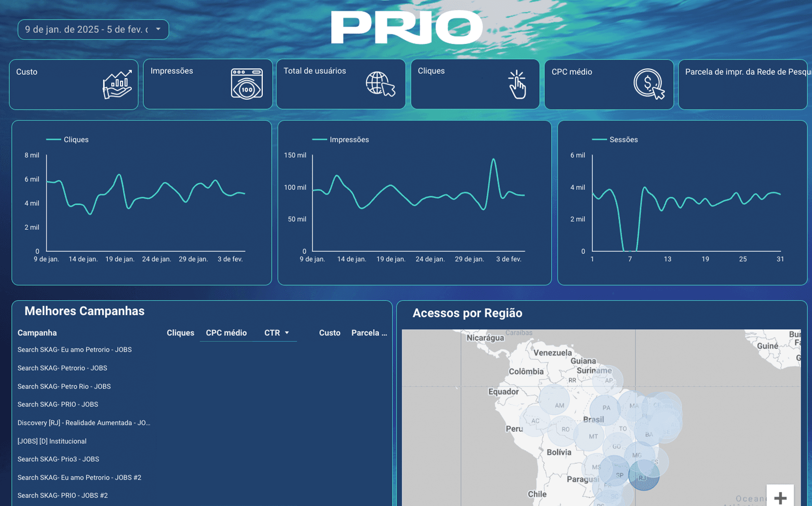Image resolution: width=812 pixels, height=506 pixels.
Task: Click the Cliques legend line swatch
Action: 53,140
